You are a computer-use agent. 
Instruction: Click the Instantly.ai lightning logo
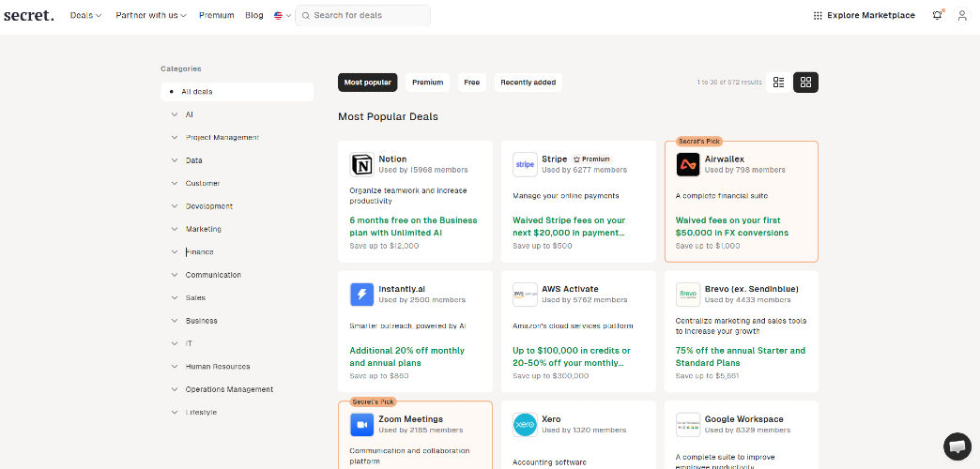362,295
